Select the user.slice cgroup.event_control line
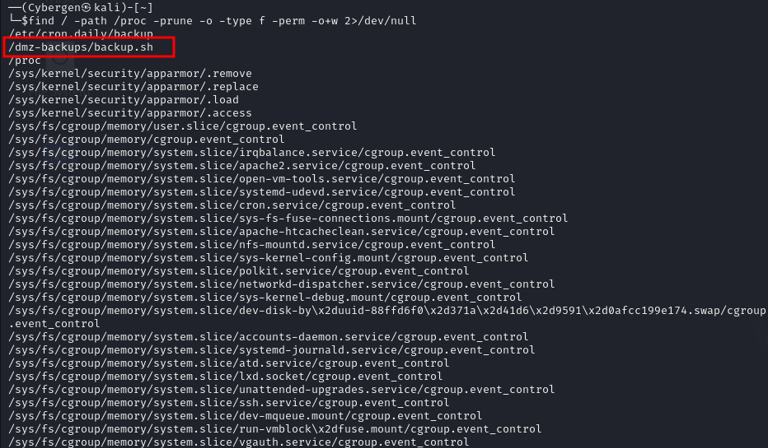Screen dimensions: 768x448 coord(183,126)
